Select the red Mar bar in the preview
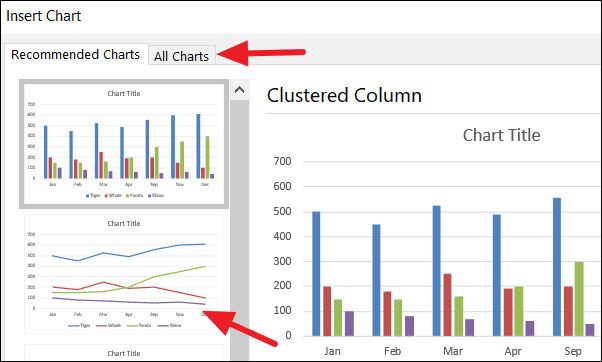The width and height of the screenshot is (602, 362). pos(447,305)
